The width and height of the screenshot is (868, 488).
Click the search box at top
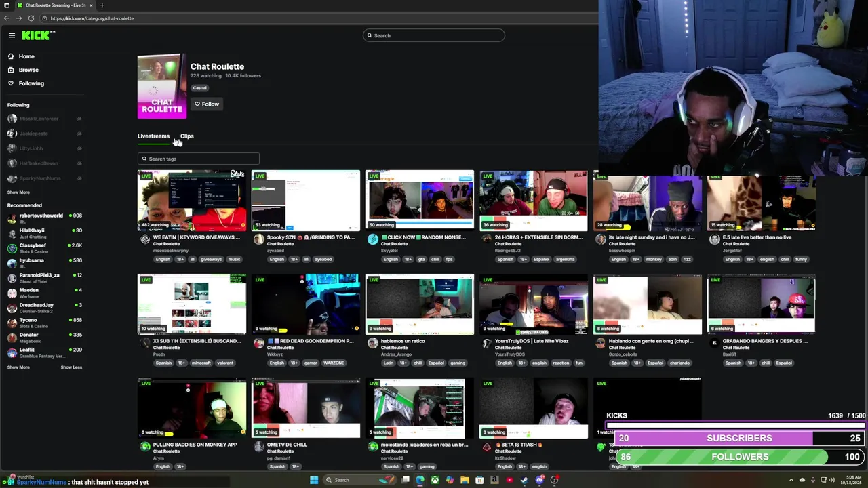pos(434,35)
